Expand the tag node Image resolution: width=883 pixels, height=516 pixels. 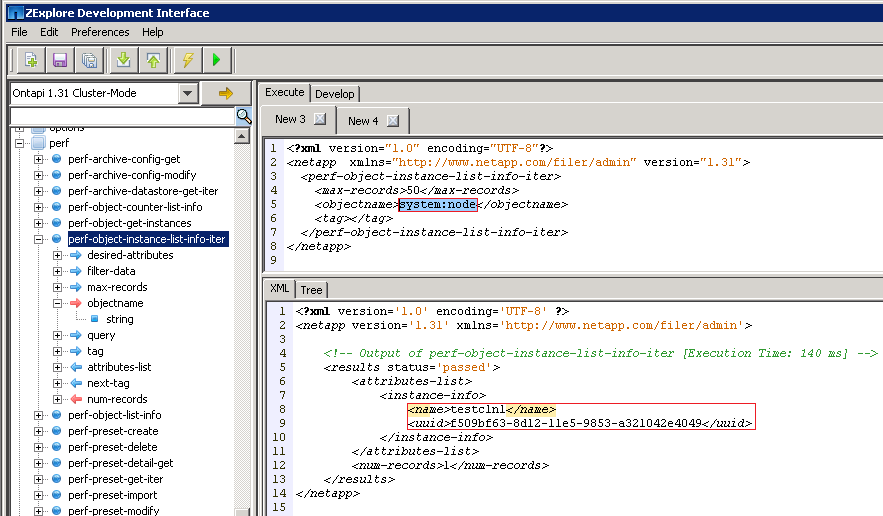57,352
